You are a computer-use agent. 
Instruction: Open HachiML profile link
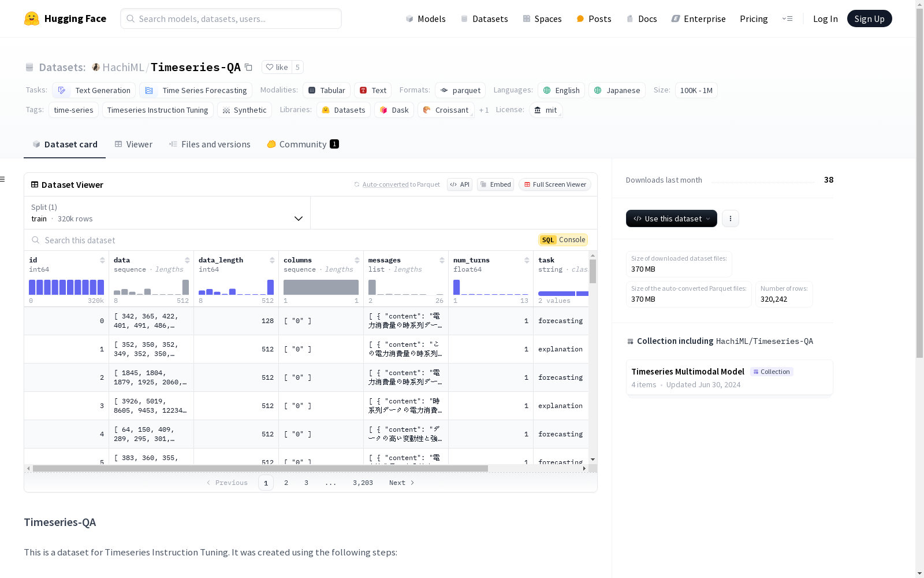coord(123,67)
